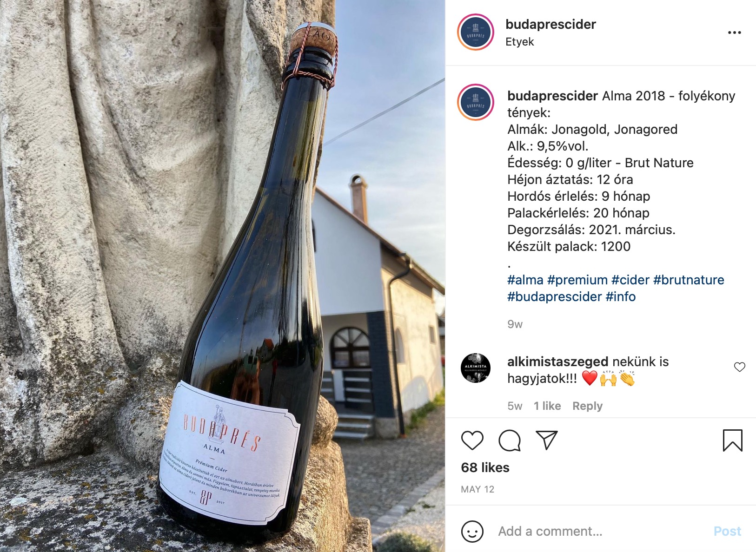The width and height of the screenshot is (756, 552).
Task: Open the #brutnature hashtag
Action: coord(689,280)
